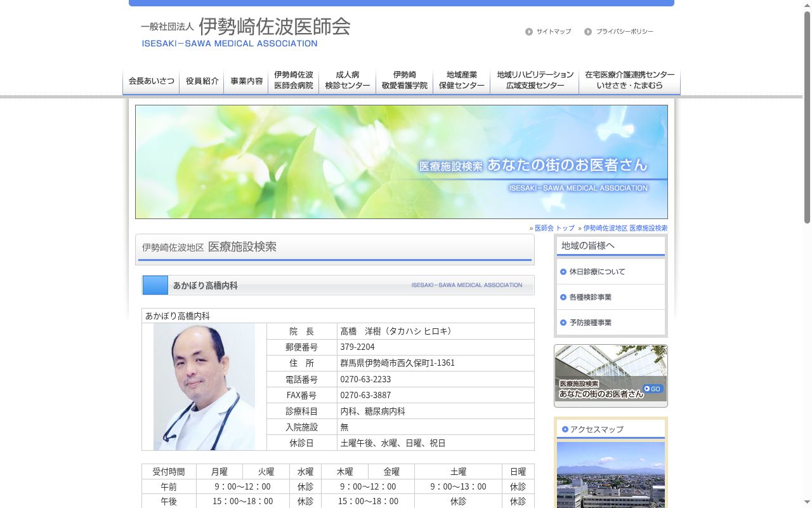Screen dimensions: 812x508
Task: Select 伊勢崎佐波医師会病院 in the navigation bar
Action: pos(294,81)
